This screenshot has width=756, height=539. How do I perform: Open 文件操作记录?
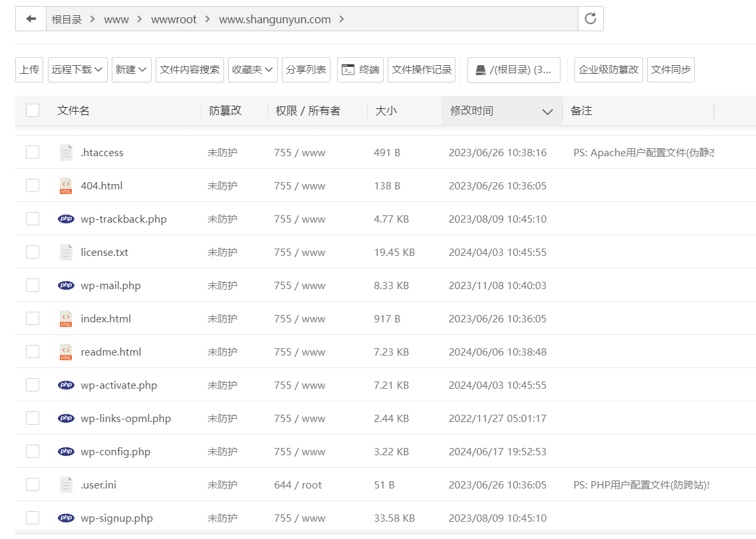pos(422,69)
